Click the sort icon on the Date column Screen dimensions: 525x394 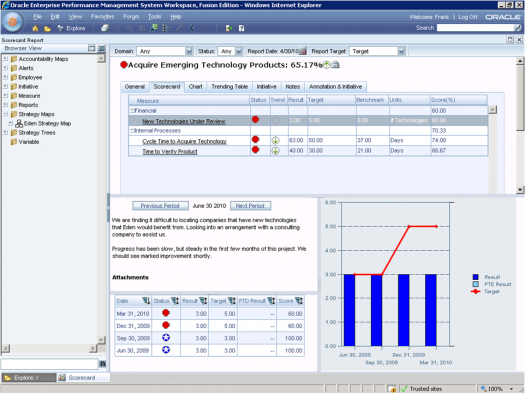coord(146,301)
